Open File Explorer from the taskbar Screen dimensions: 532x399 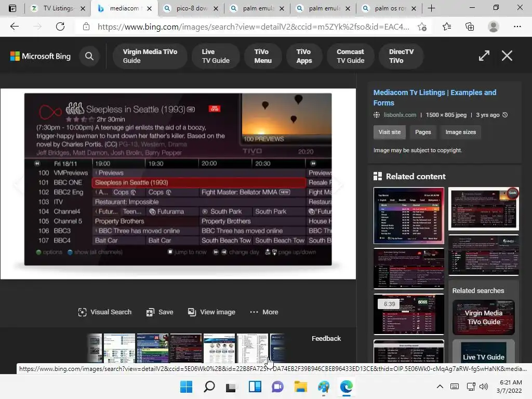(301, 387)
